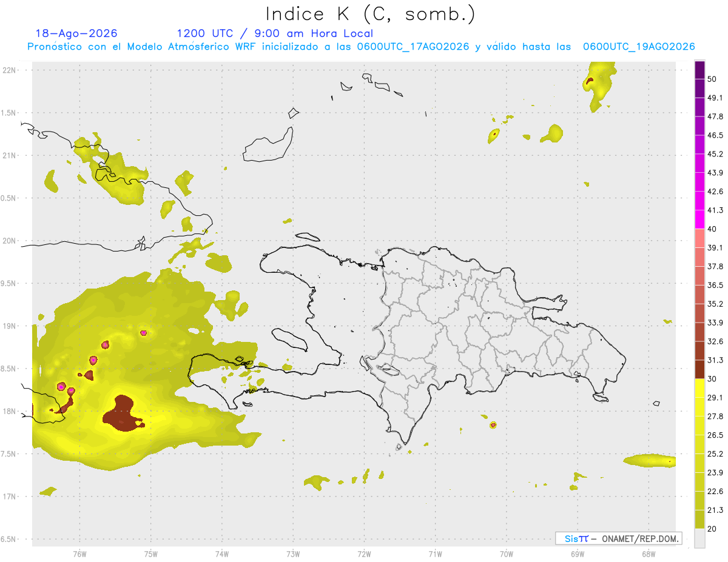
Task: Click the bright yellow swatch just below 30
Action: point(699,388)
